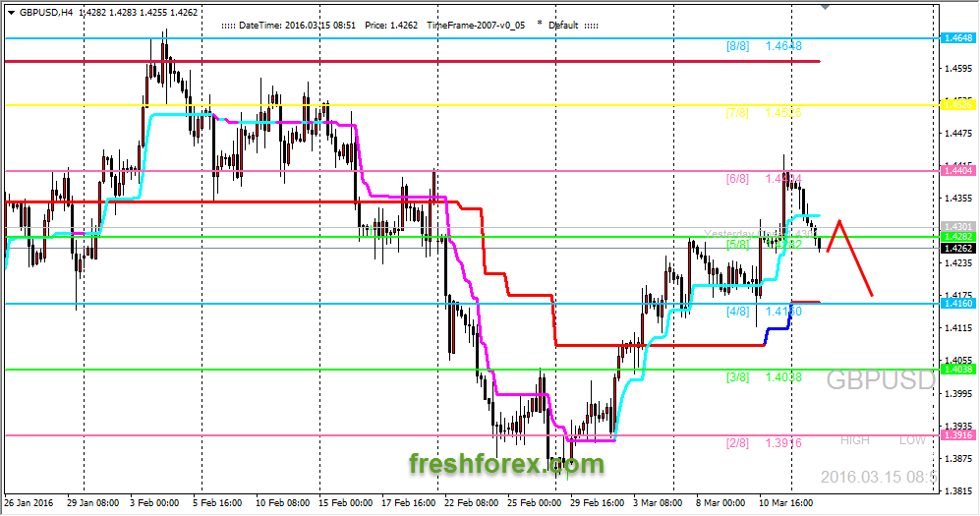Screen dimensions: 980x516
Task: Click the '17 Feb 16:00' time axis label
Action: pos(409,503)
